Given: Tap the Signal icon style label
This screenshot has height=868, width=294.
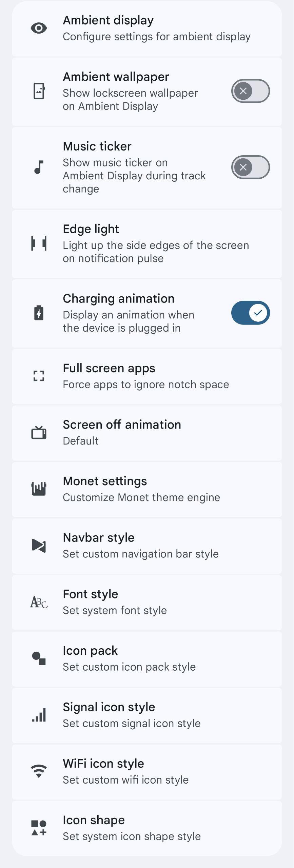Looking at the screenshot, I should coord(109,707).
